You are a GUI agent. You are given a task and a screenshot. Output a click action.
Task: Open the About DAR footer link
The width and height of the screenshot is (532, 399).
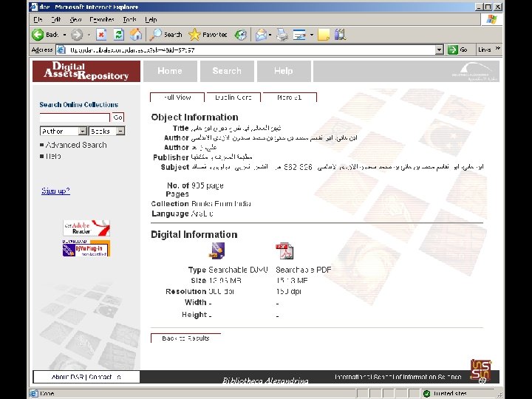click(67, 377)
